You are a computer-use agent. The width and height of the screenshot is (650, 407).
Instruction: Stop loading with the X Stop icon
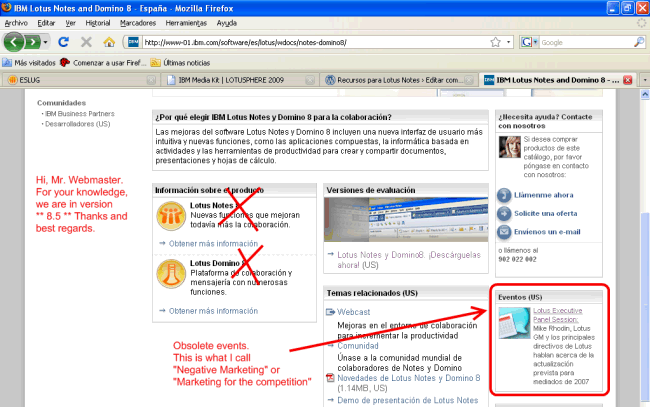(x=86, y=42)
